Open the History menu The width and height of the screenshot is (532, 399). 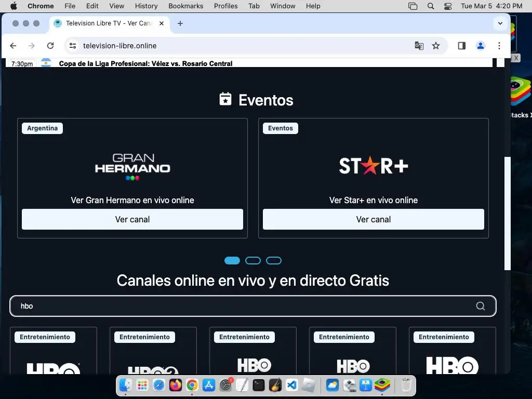pyautogui.click(x=146, y=6)
